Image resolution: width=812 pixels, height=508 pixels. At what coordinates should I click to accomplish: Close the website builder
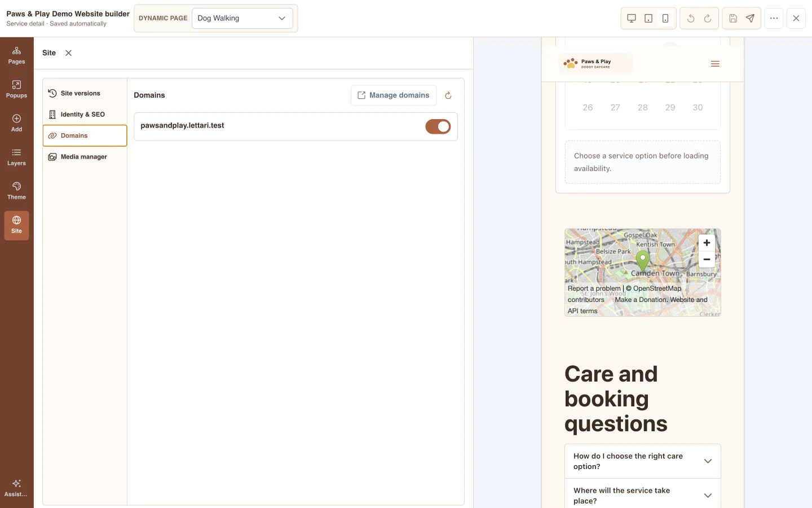click(796, 18)
